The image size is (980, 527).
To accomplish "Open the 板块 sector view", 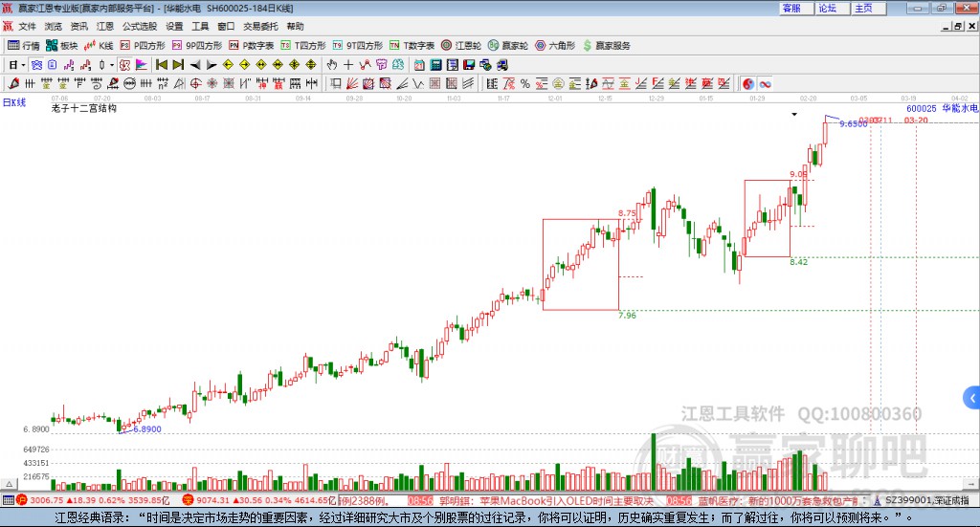I will click(x=61, y=46).
